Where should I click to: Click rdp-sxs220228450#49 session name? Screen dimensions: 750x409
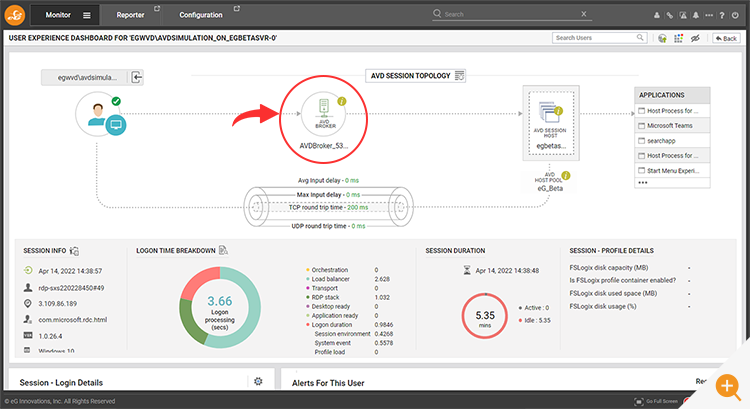coord(71,288)
